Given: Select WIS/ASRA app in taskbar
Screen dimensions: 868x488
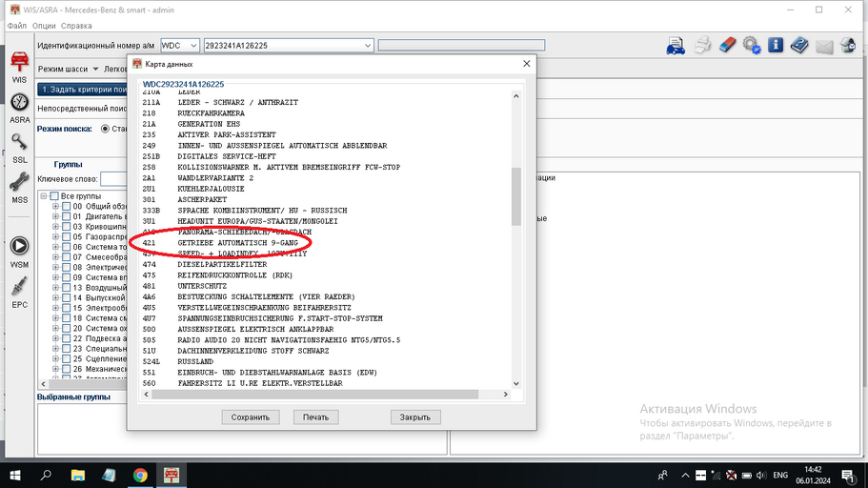Looking at the screenshot, I should [x=172, y=476].
